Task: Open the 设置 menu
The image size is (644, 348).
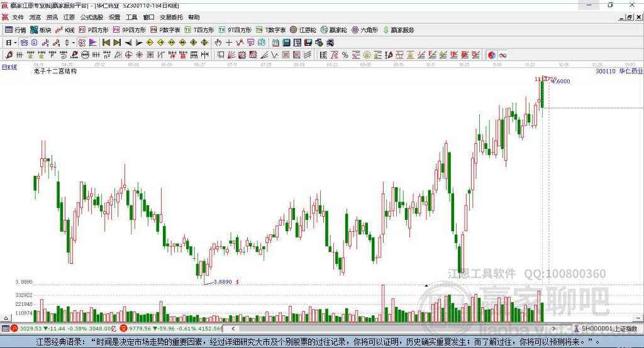Action: pos(114,17)
